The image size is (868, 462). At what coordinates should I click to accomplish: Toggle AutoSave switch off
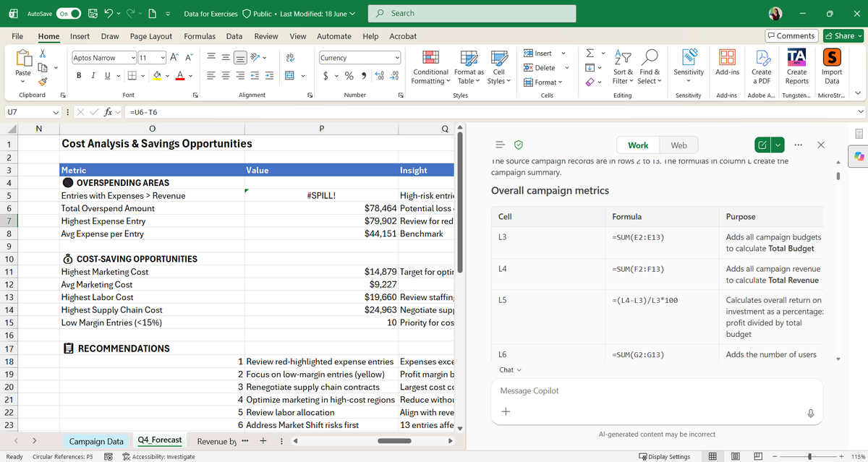(x=67, y=13)
